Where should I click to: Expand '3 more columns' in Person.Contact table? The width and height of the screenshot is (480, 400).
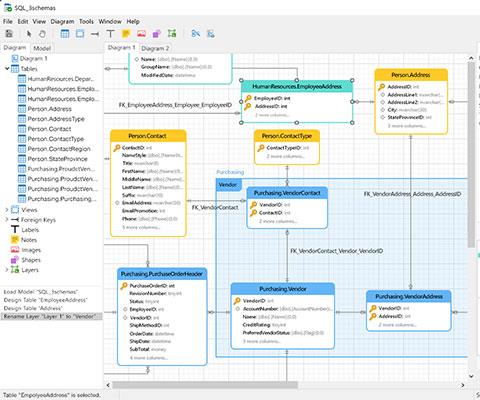point(141,227)
